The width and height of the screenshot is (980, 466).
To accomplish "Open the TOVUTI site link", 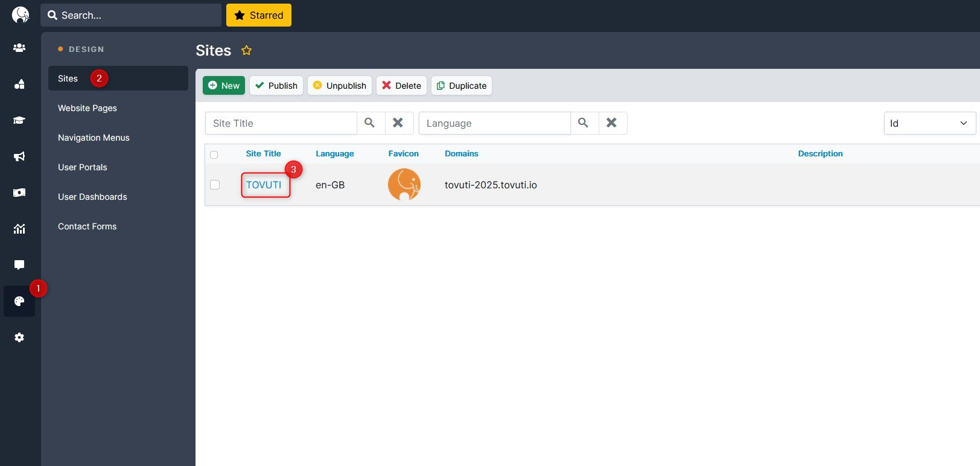I will 264,185.
